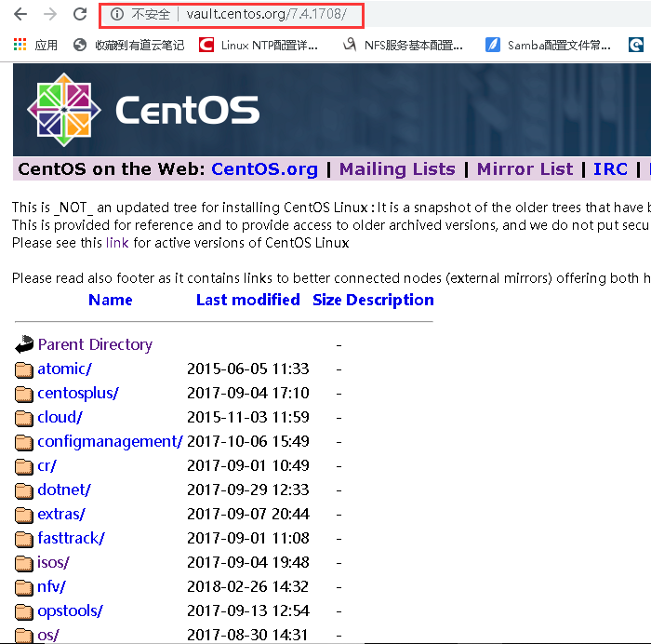
Task: Sort the listing by Size column
Action: click(326, 300)
